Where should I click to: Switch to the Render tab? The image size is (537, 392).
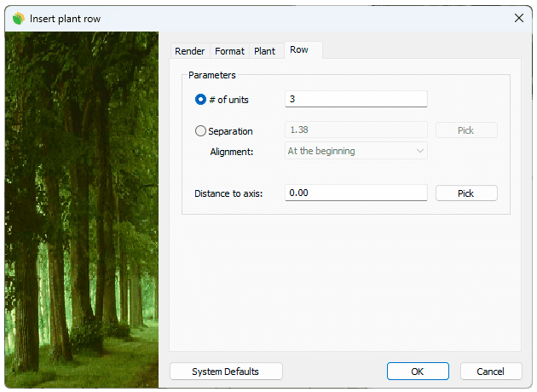click(x=189, y=51)
